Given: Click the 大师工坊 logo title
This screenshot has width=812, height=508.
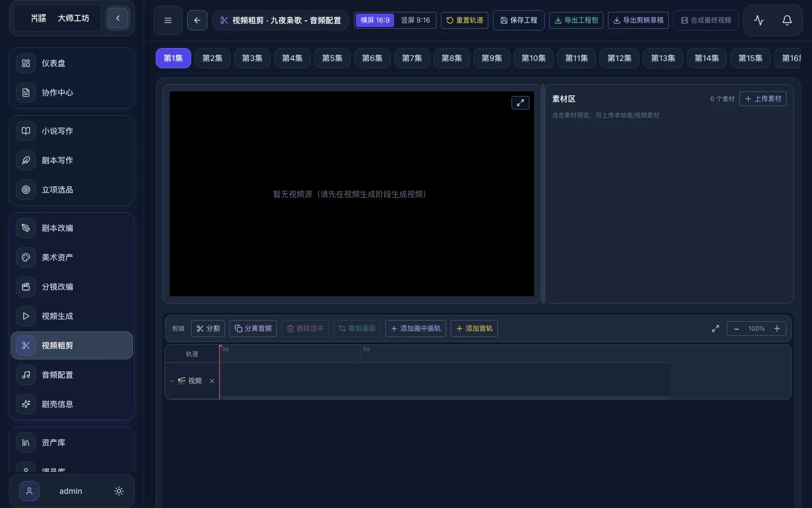Looking at the screenshot, I should tap(73, 18).
